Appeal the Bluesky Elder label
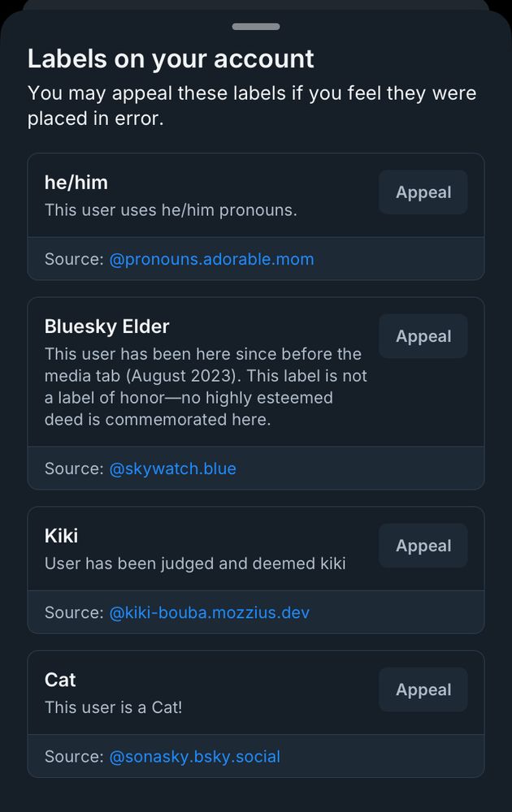512x812 pixels. 423,335
